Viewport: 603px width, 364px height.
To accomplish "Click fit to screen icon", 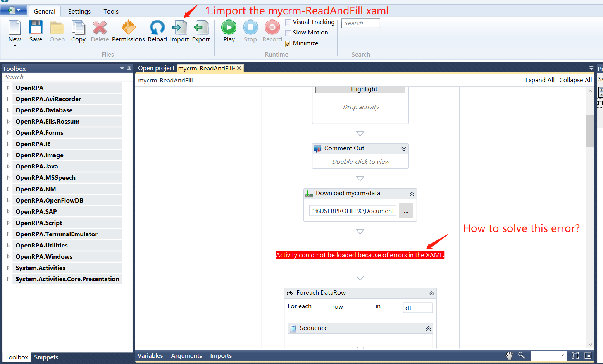I will 575,355.
